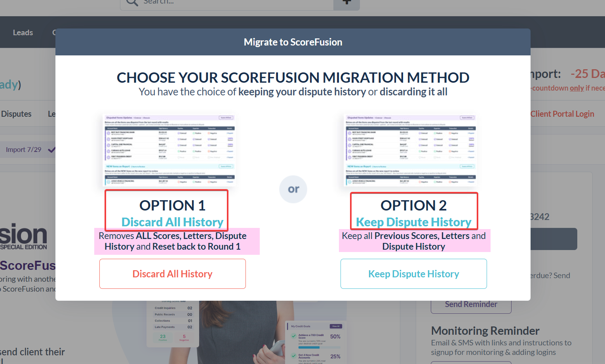605x364 pixels.
Task: Click 'Migrate to ScoreFusion' dialog title
Action: pos(293,42)
